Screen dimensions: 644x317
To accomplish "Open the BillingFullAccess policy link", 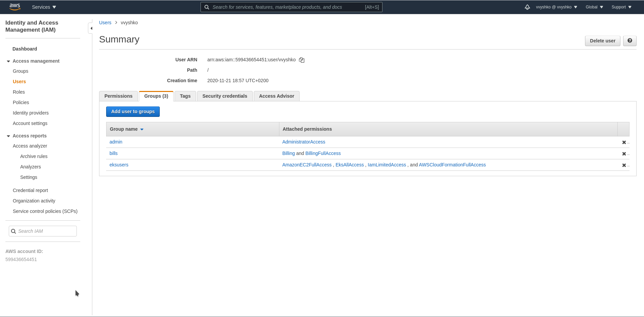I will (323, 153).
